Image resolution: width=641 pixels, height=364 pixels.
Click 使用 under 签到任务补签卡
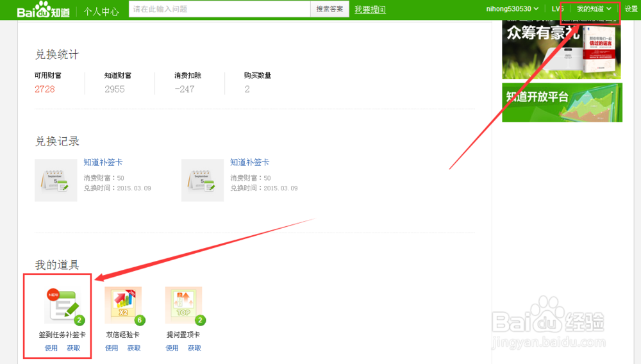(x=51, y=348)
